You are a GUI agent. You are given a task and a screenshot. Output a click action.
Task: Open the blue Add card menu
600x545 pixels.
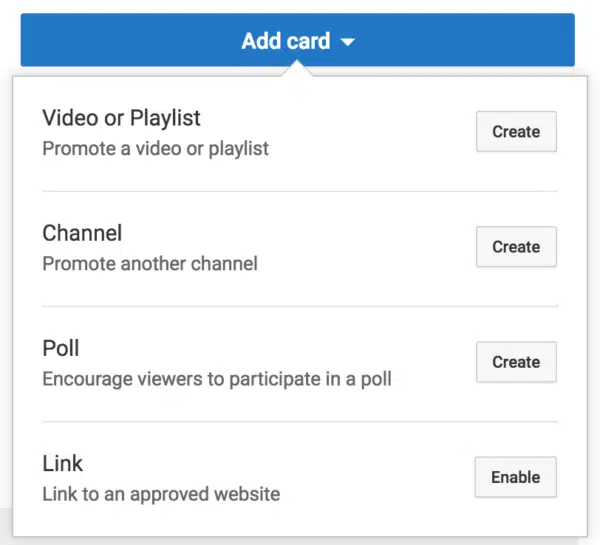point(285,42)
